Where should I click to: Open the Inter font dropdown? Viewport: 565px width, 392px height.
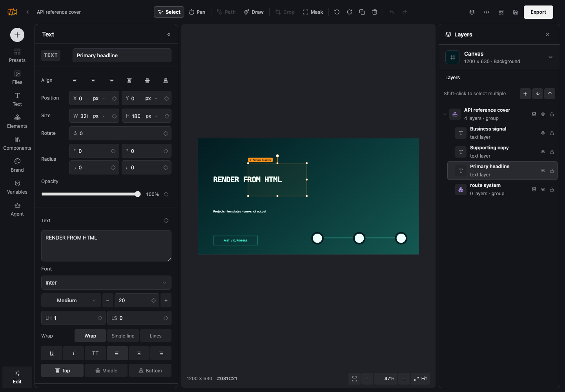point(106,283)
